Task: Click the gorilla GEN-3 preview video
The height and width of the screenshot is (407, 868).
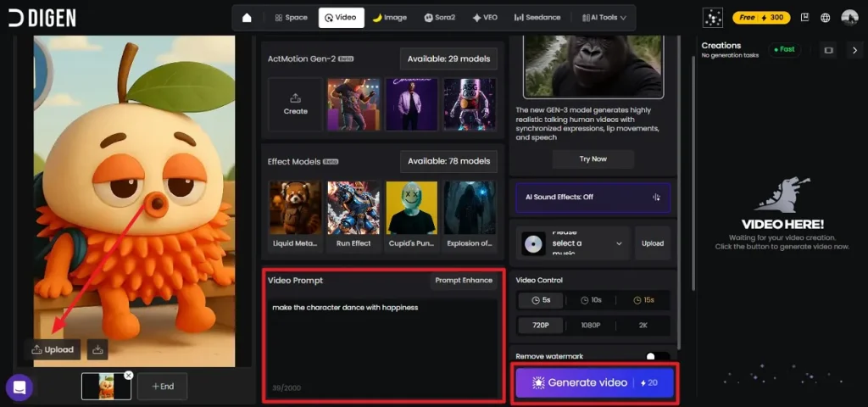Action: pyautogui.click(x=593, y=65)
